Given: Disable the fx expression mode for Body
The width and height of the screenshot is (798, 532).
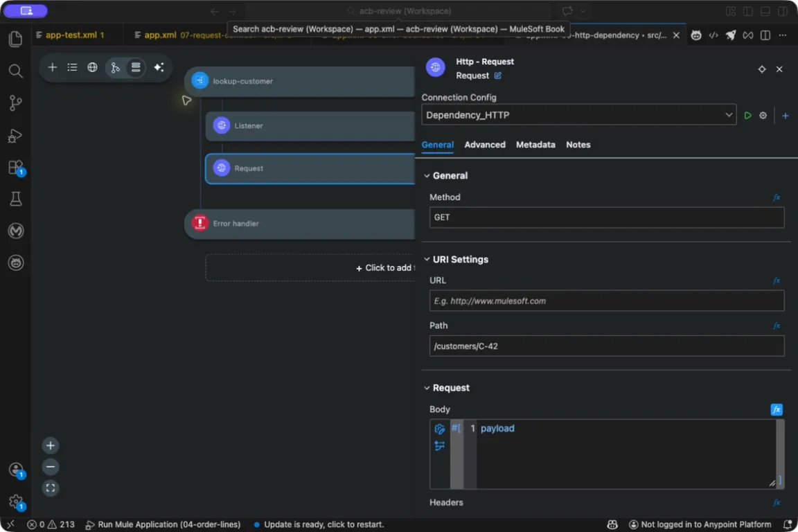Looking at the screenshot, I should click(777, 410).
